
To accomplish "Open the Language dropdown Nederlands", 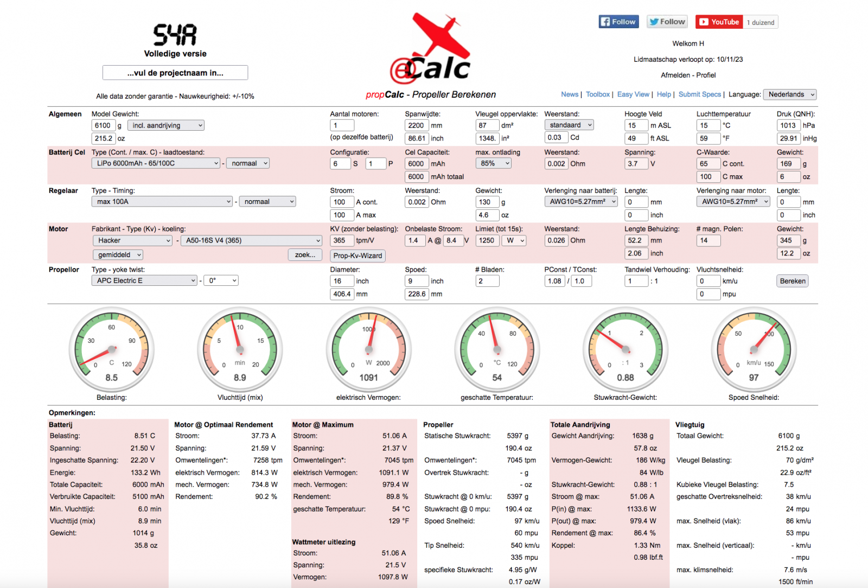I will coord(789,94).
